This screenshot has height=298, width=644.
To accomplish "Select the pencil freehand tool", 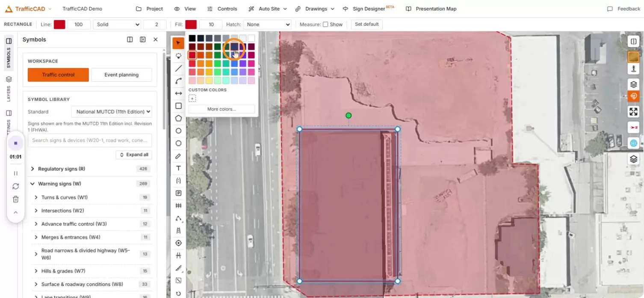I will pos(178,156).
